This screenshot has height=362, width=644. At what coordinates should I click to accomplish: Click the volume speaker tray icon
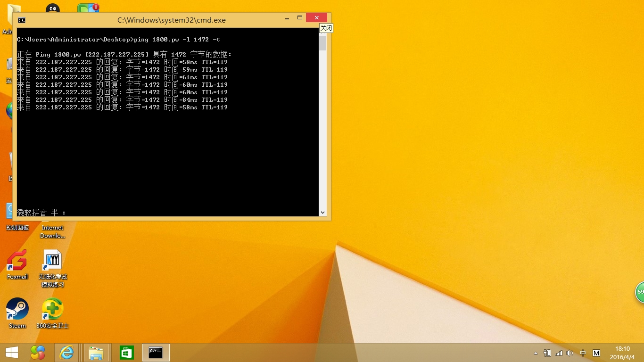(x=570, y=353)
